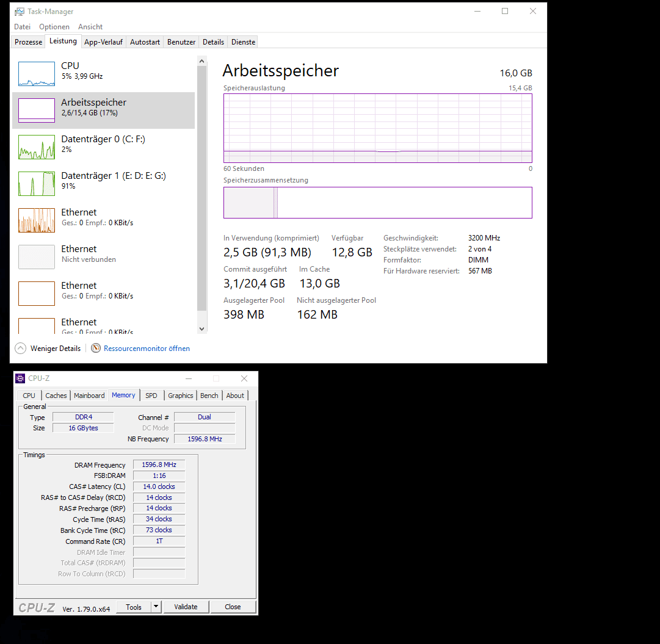Select the Datenträger 0 (C: F:) graph thumbnail
The image size is (660, 644).
(x=37, y=147)
